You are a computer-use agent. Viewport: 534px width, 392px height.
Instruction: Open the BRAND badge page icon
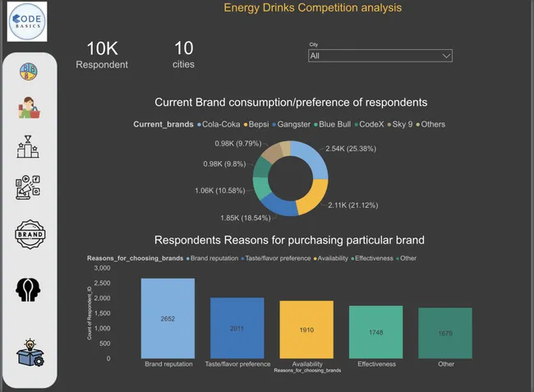[x=30, y=234]
